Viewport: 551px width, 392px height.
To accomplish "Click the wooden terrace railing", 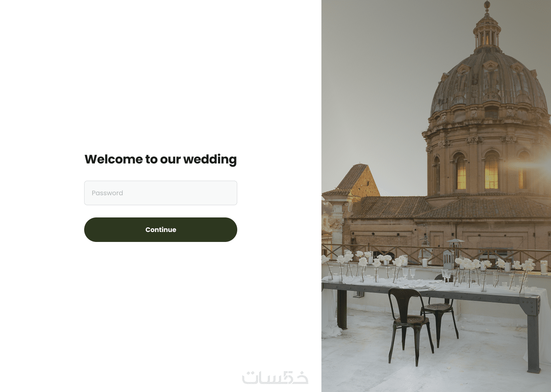I will click(x=436, y=253).
